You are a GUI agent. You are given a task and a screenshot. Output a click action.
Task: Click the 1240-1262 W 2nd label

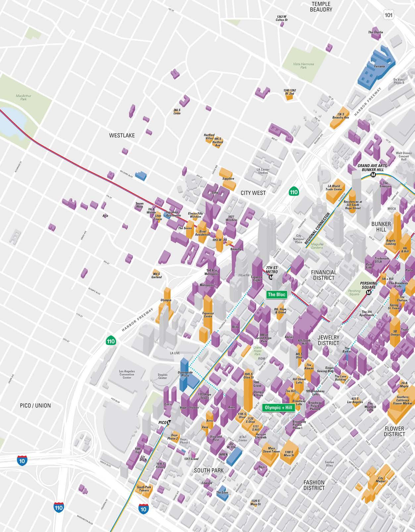289,92
